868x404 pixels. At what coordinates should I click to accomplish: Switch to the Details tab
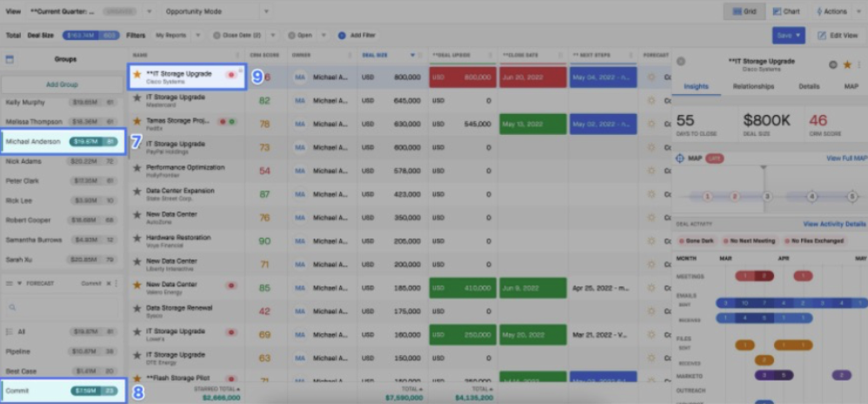[x=809, y=86]
